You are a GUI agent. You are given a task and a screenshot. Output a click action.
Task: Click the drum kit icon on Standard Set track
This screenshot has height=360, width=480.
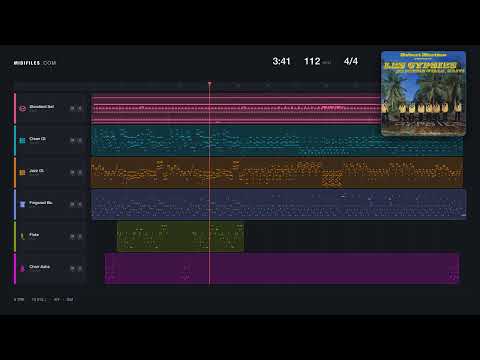22,108
